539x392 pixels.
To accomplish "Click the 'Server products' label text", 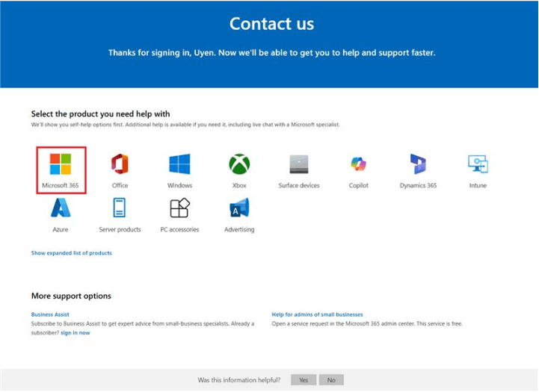I will (x=120, y=229).
